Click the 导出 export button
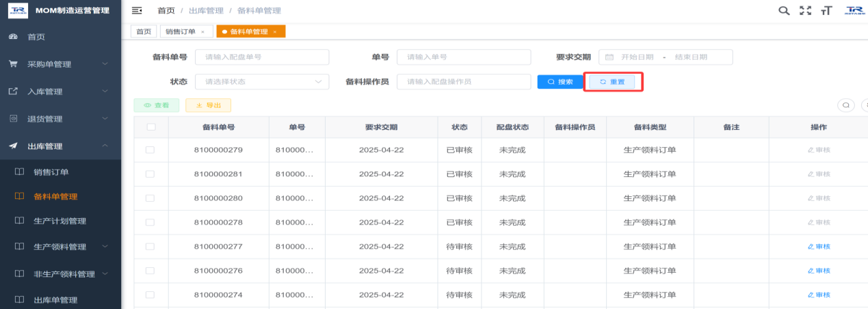The width and height of the screenshot is (868, 309). (209, 105)
